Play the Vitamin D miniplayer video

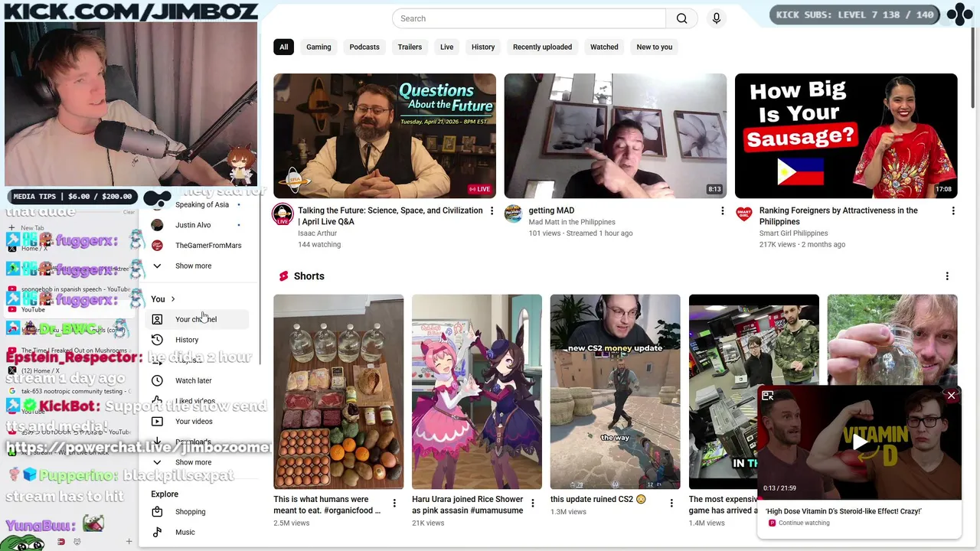pos(860,442)
